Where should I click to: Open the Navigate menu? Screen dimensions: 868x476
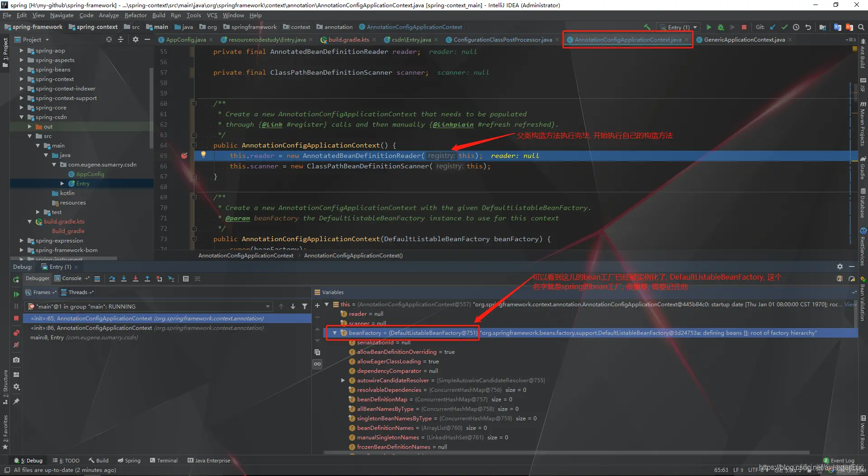coord(61,15)
